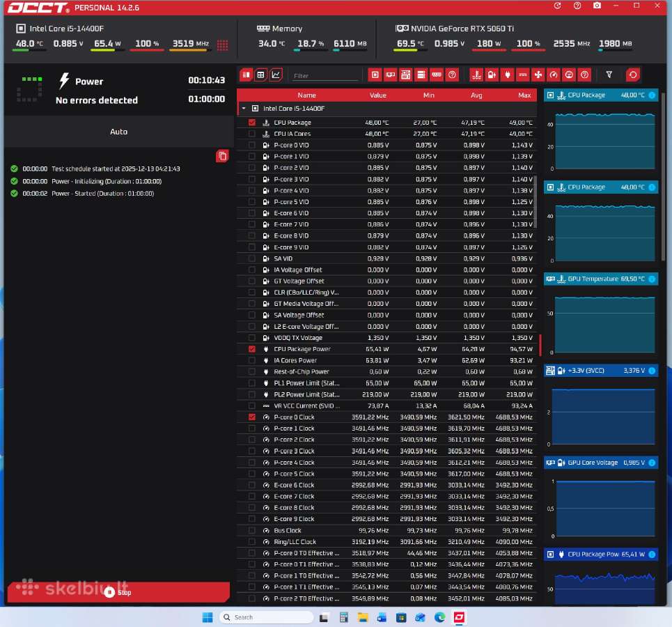Viewport: 672px width, 627px height.
Task: Open info on +3.3V (3VCC) graph
Action: (652, 371)
